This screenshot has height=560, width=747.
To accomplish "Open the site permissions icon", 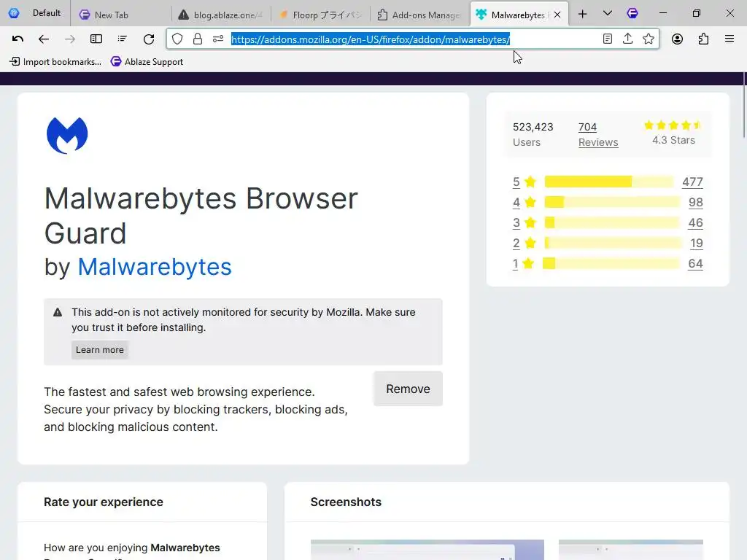I will 218,39.
